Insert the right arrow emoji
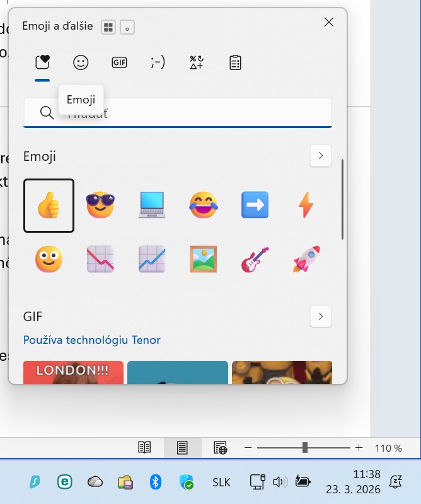 point(255,206)
